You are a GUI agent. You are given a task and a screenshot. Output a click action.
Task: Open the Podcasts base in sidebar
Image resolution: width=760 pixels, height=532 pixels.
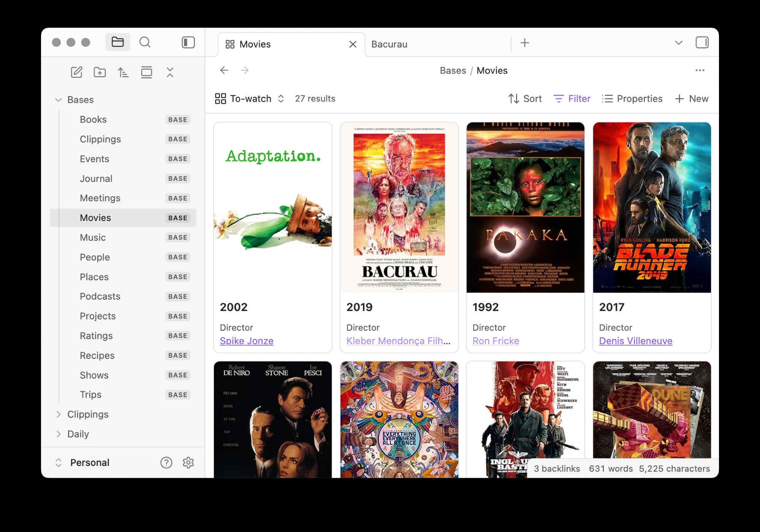(x=100, y=296)
